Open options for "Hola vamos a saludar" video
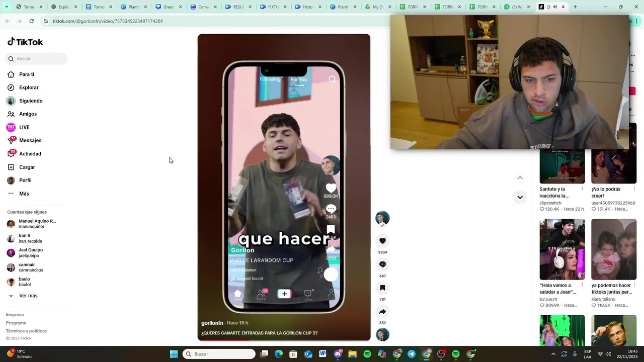This screenshot has height=362, width=644. (582, 285)
